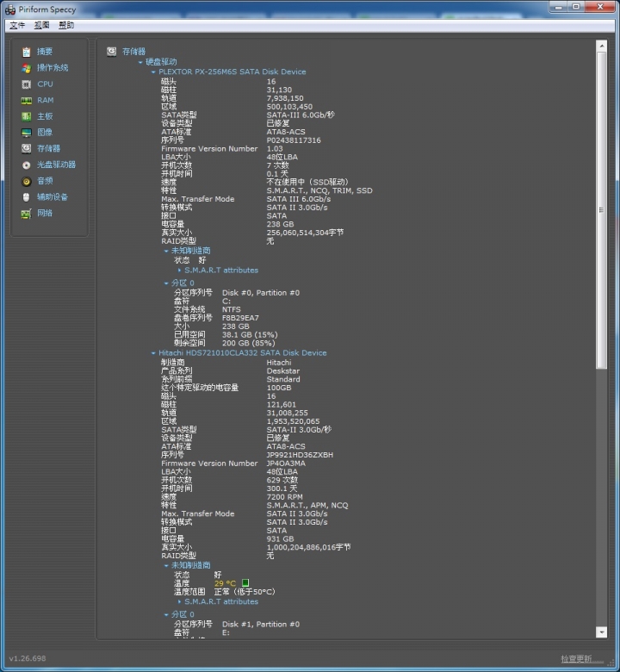The width and height of the screenshot is (620, 672).
Task: Click the RAM memory stick icon
Action: 26,101
